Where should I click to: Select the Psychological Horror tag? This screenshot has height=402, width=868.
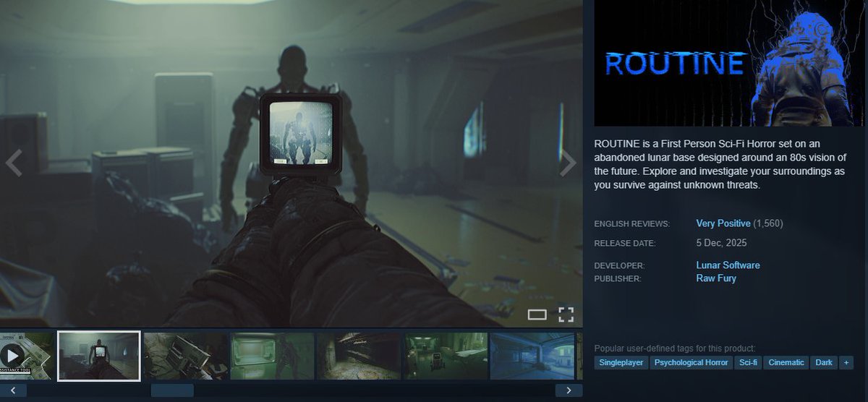(692, 362)
